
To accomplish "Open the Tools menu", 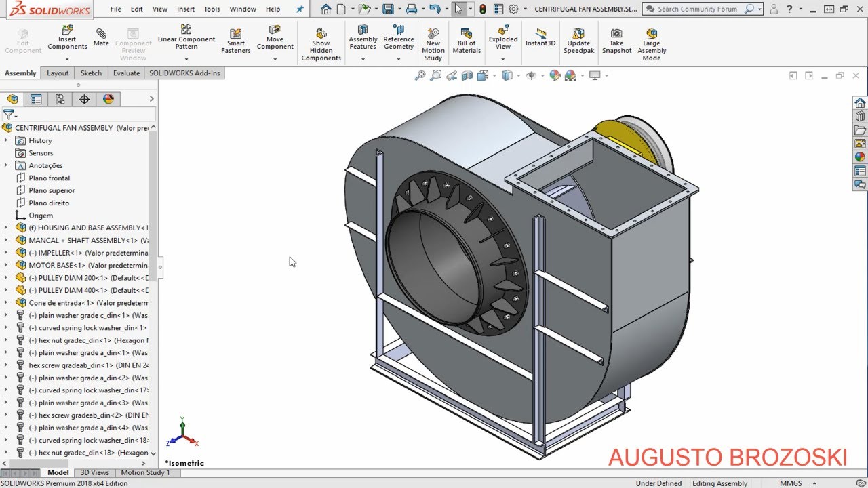I will pos(212,9).
